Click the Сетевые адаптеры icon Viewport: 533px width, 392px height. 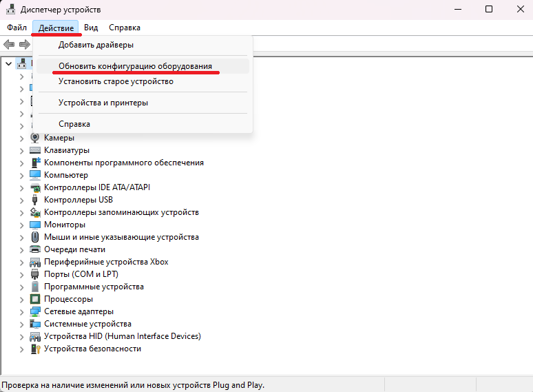coord(36,311)
